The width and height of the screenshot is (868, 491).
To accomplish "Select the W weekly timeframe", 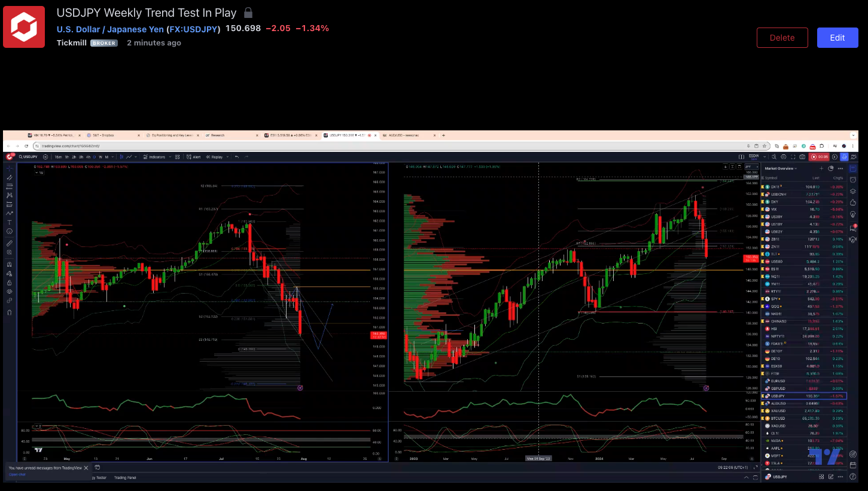I will (100, 157).
